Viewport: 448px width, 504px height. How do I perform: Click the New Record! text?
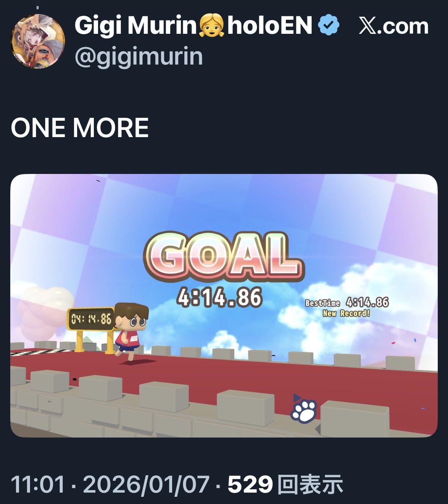(346, 313)
